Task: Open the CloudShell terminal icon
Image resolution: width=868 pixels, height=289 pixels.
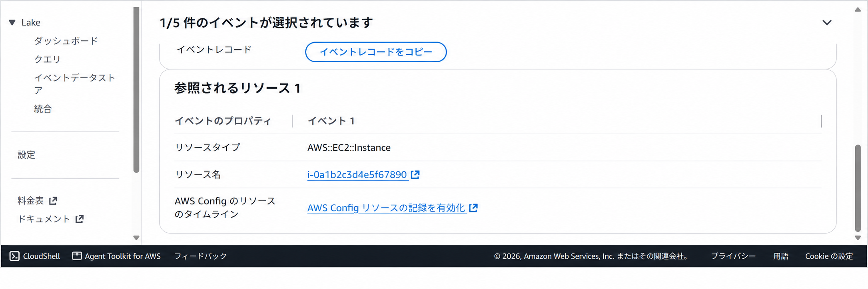Action: 14,256
